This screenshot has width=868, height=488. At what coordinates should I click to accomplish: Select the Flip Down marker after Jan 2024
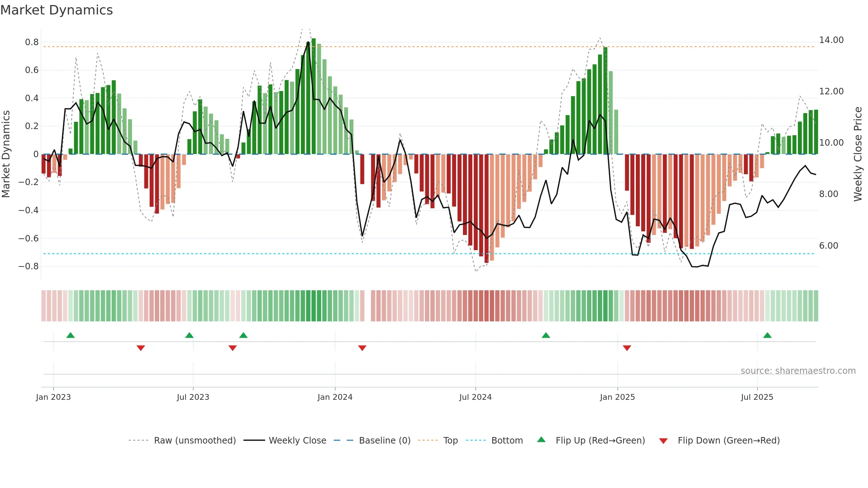click(x=362, y=348)
